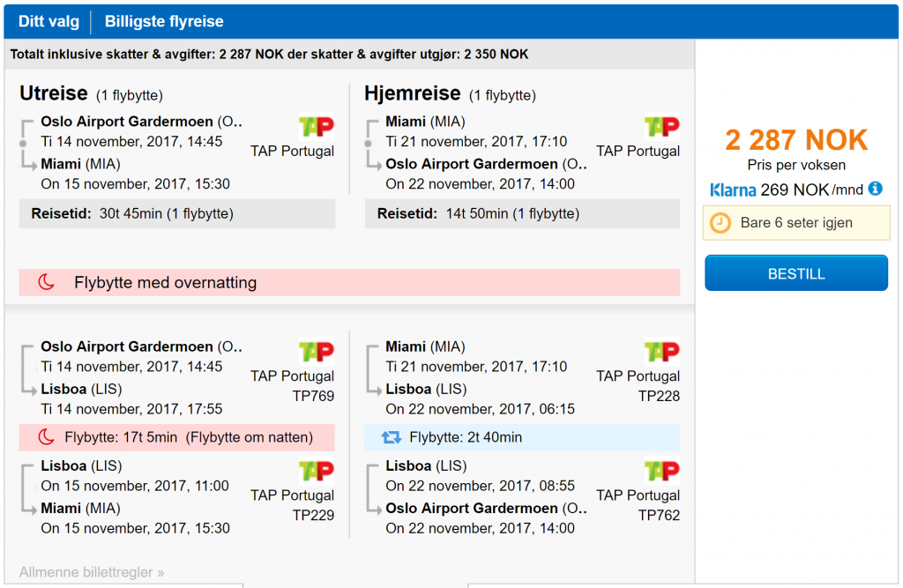Click moon icon beside 17t 5min layover
This screenshot has height=588, width=903.
tap(46, 437)
